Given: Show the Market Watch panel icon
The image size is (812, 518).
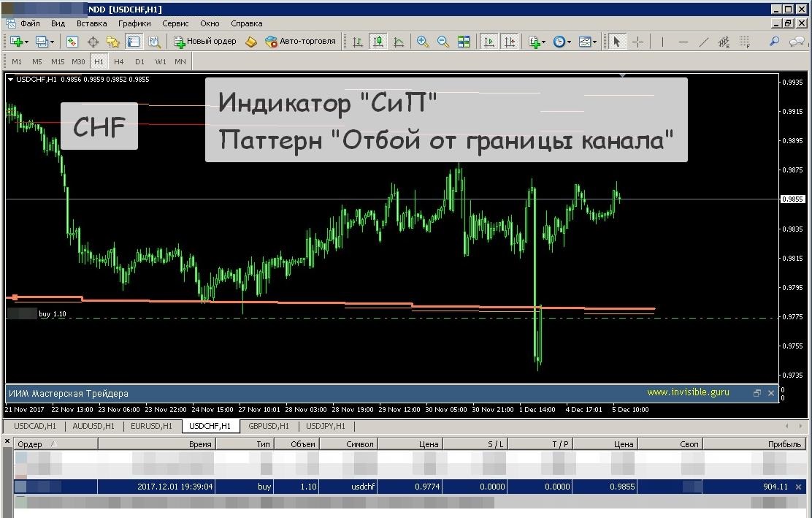Looking at the screenshot, I should [x=72, y=42].
